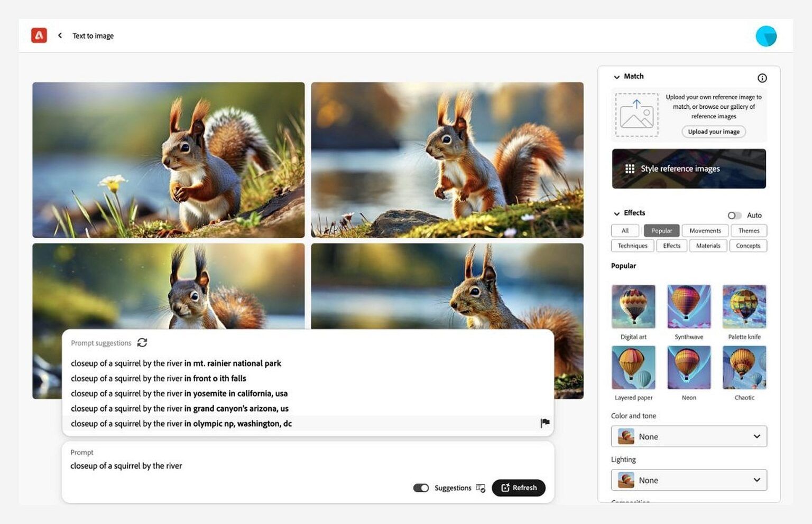The width and height of the screenshot is (812, 524).
Task: Select the Synthwave effect thumbnail
Action: coord(688,306)
